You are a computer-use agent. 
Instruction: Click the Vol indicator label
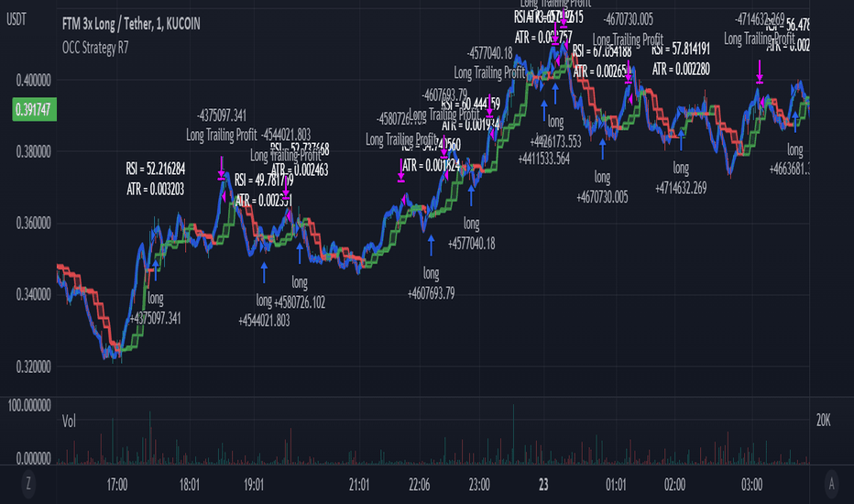click(69, 422)
